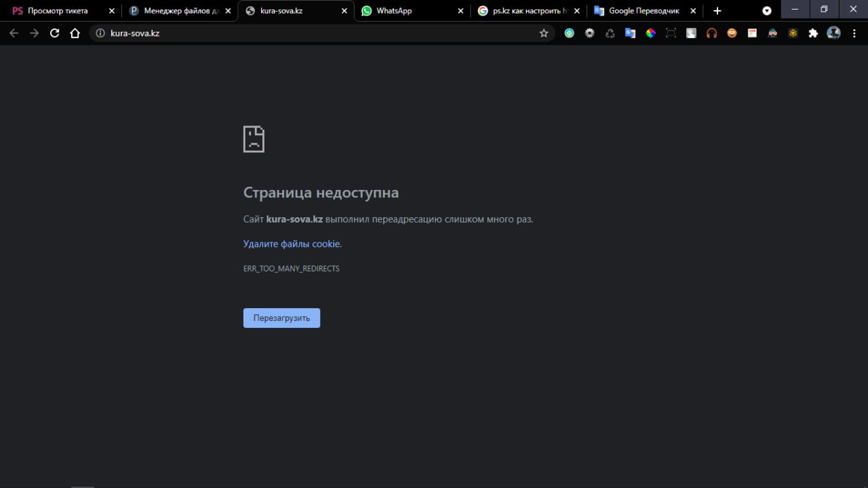The height and width of the screenshot is (488, 868).
Task: Open Chrome's three-dot menu
Action: point(854,33)
